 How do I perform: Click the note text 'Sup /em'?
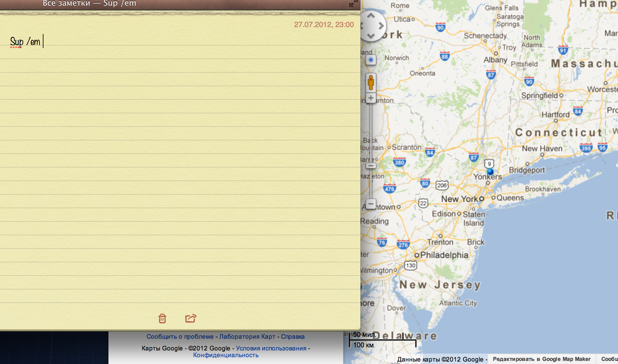(25, 42)
